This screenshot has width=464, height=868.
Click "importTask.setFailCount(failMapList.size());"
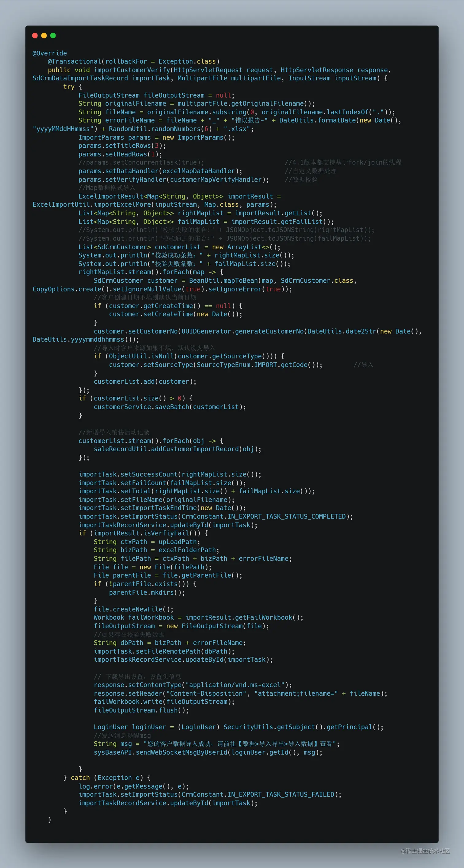pos(162,483)
